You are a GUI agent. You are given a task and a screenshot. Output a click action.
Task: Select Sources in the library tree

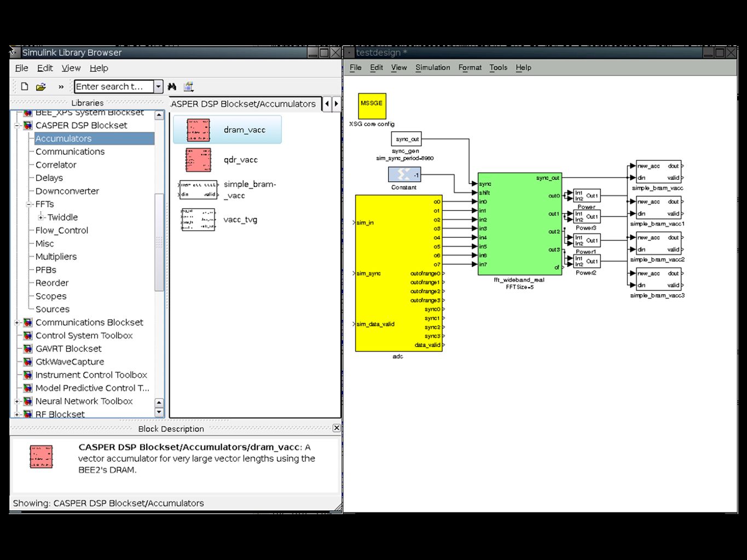tap(53, 309)
